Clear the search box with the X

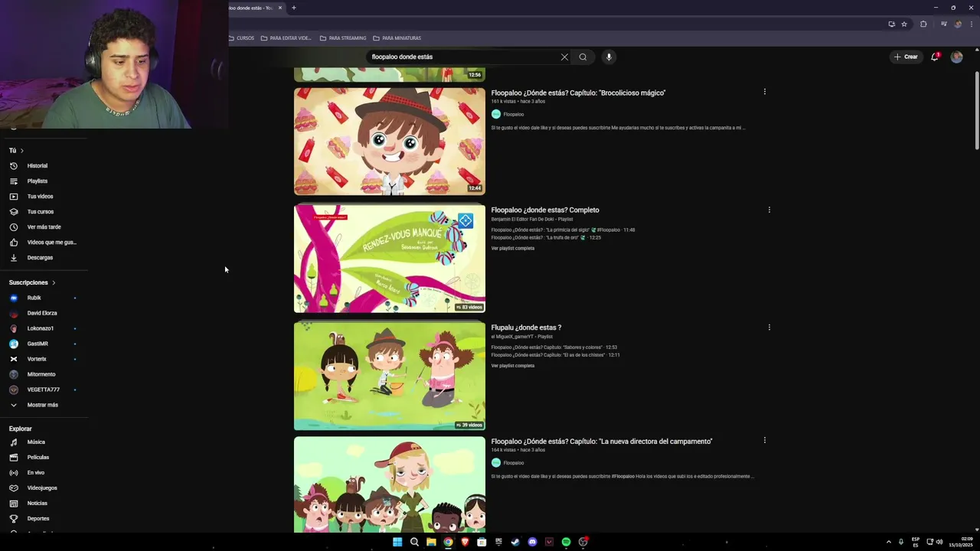coord(564,57)
